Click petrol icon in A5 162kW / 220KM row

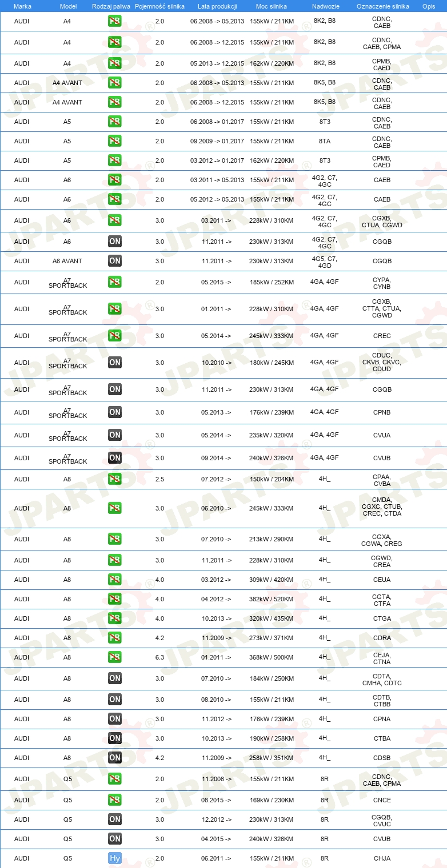tap(115, 160)
